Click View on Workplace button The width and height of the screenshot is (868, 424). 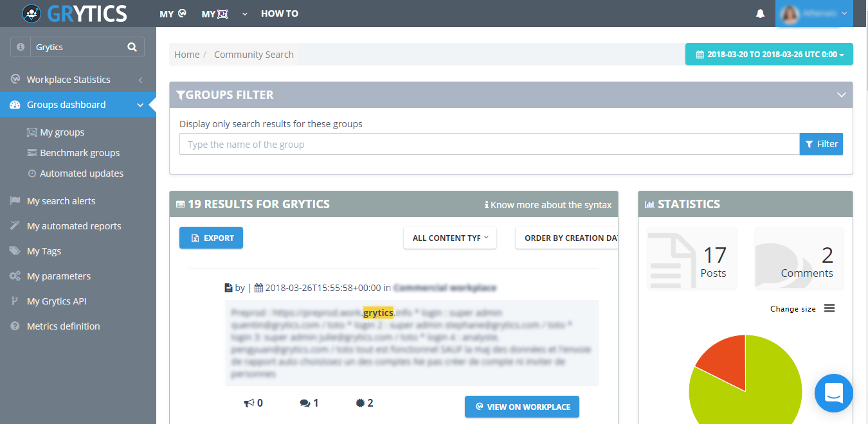[522, 407]
